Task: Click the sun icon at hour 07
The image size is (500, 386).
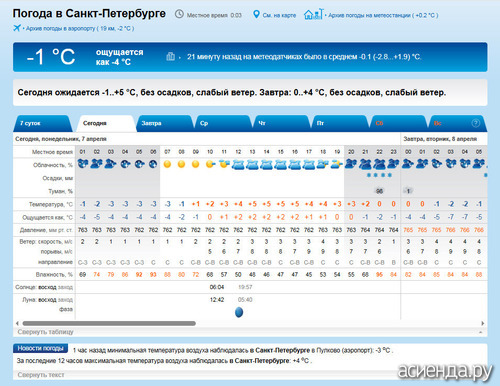Action: pos(167,164)
